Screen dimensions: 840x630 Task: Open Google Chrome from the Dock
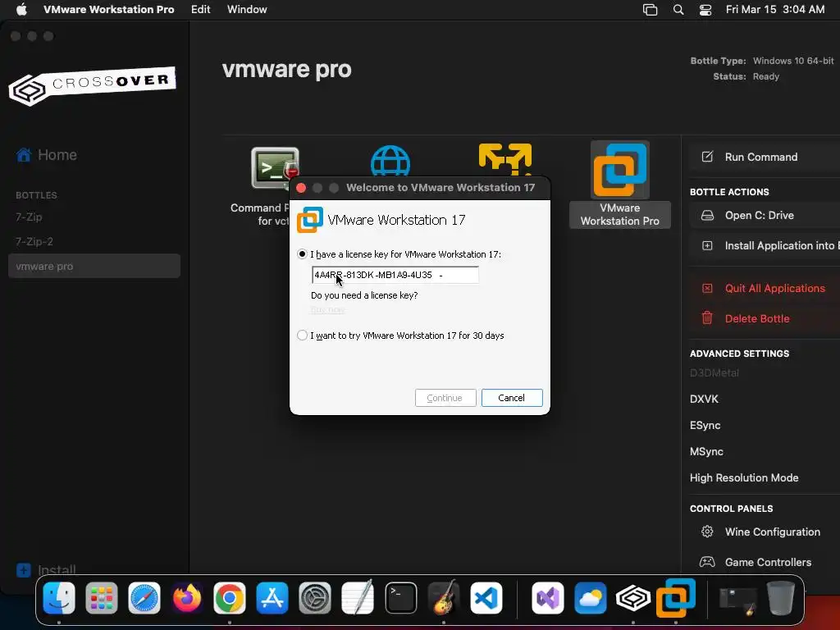point(230,598)
